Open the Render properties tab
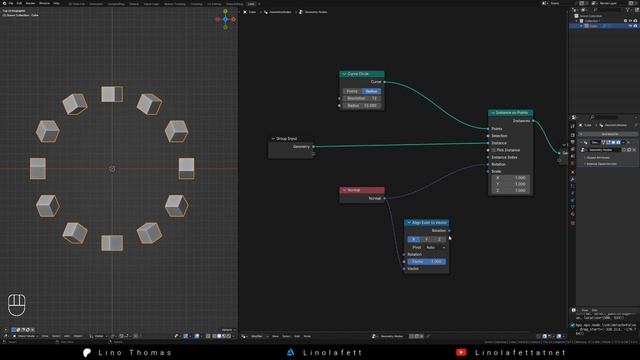Image resolution: width=640 pixels, height=360 pixels. [x=573, y=135]
